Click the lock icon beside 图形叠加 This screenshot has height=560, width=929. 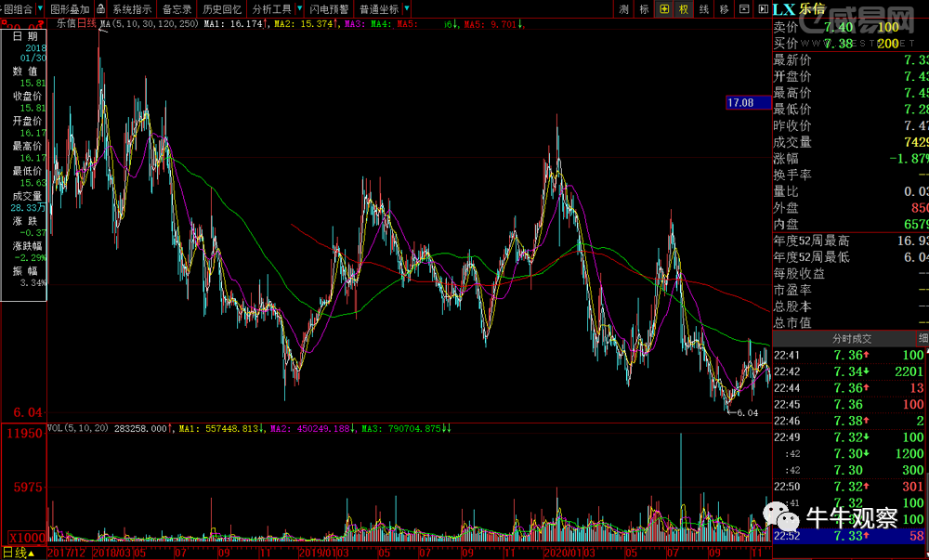(x=99, y=9)
